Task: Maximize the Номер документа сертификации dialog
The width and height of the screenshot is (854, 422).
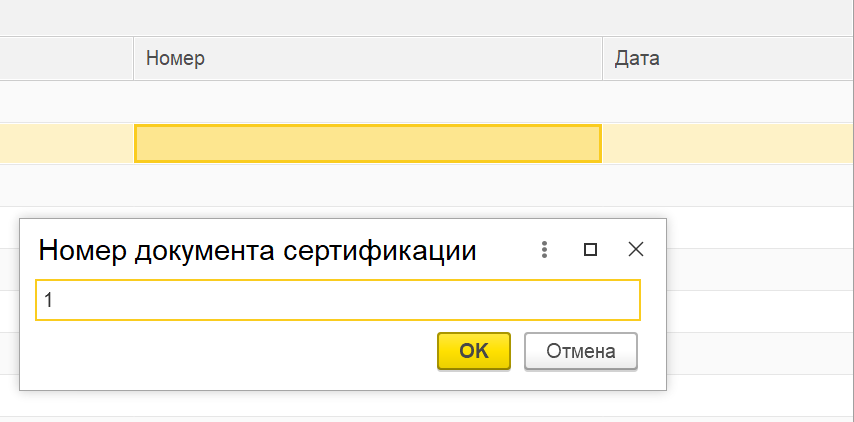Action: (590, 249)
